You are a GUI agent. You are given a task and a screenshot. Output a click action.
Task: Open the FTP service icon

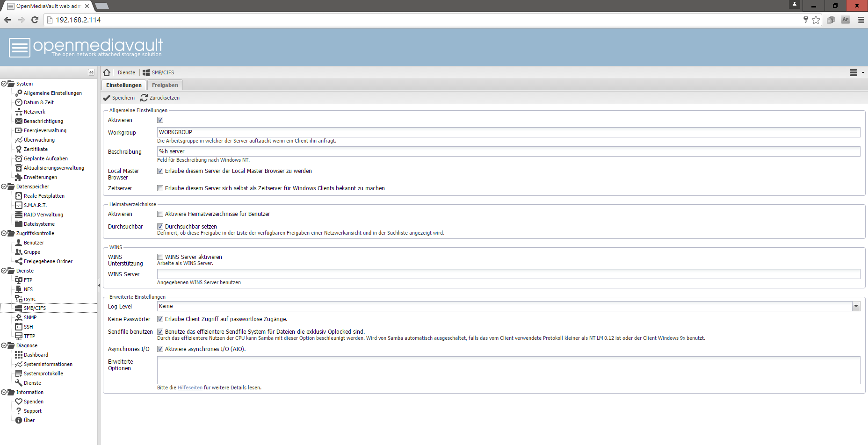pos(19,280)
